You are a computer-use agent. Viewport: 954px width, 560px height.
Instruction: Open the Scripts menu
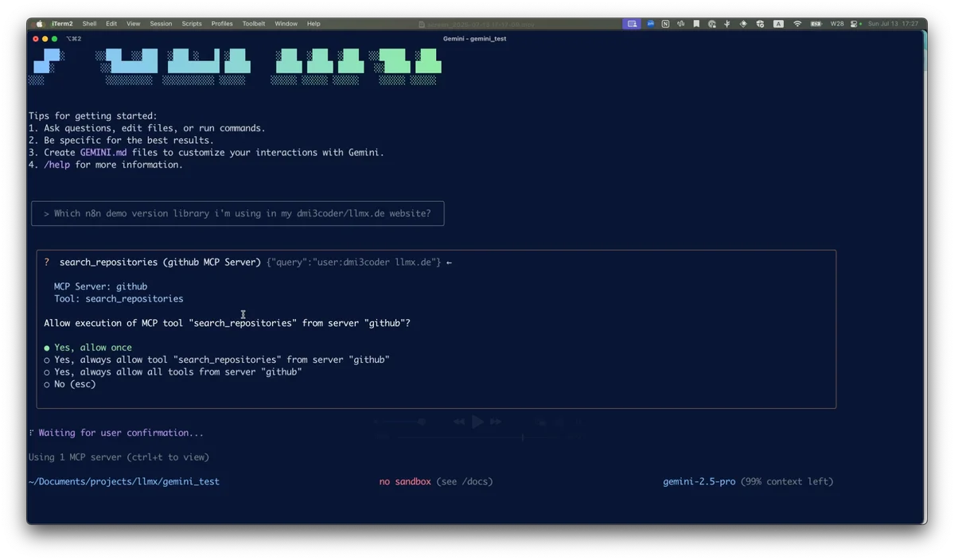click(x=192, y=24)
